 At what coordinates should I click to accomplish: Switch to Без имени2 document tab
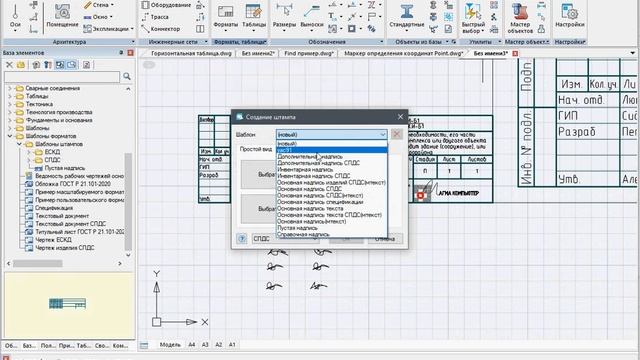tap(258, 53)
